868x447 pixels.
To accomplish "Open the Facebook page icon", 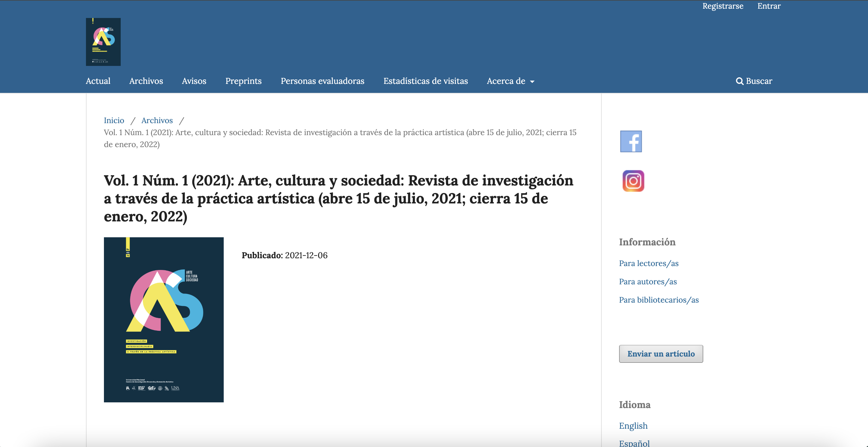I will pos(631,141).
